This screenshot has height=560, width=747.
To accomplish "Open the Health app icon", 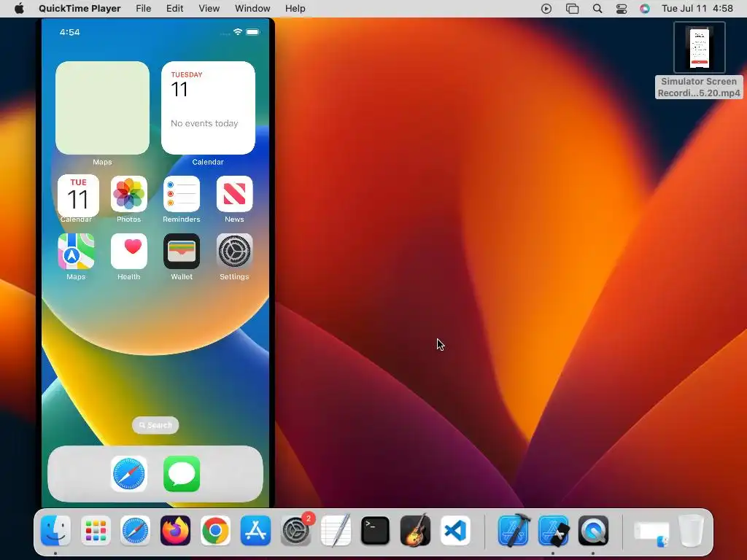I will tap(128, 252).
